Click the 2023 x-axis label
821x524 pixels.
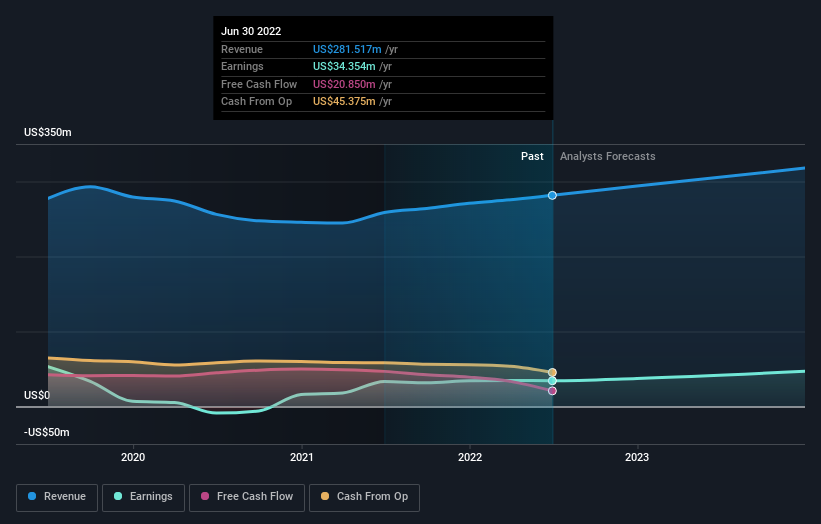(637, 457)
